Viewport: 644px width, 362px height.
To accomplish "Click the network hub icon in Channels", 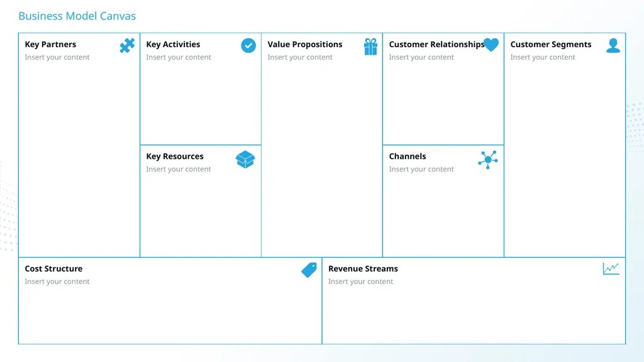I will [x=488, y=160].
